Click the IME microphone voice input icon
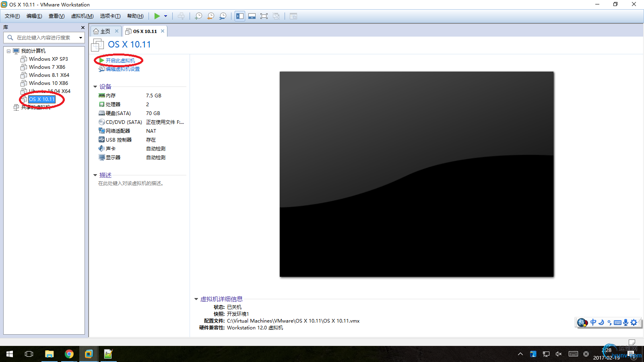 tap(625, 322)
